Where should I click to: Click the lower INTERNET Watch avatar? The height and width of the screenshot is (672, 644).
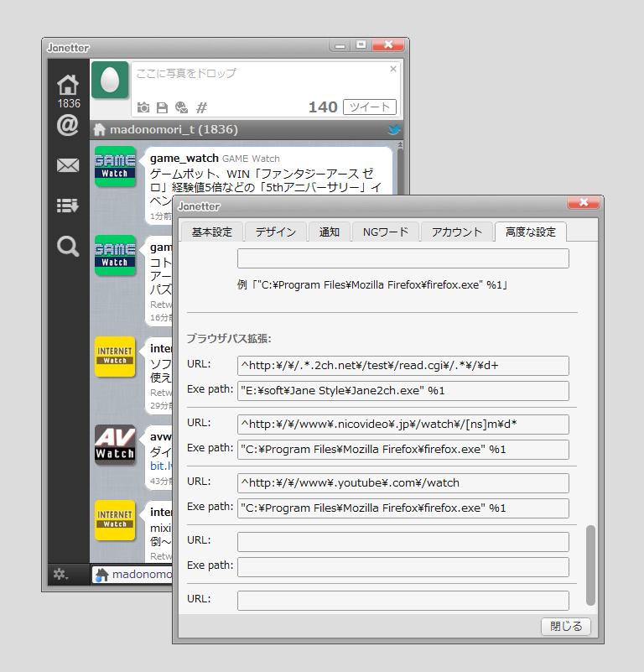tap(115, 520)
